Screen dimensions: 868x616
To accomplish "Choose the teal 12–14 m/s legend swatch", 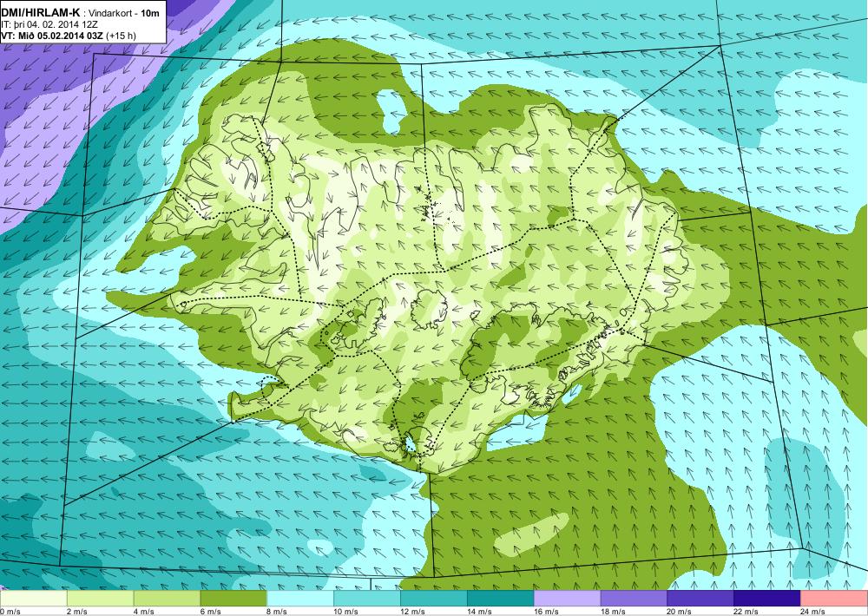I will (433, 599).
